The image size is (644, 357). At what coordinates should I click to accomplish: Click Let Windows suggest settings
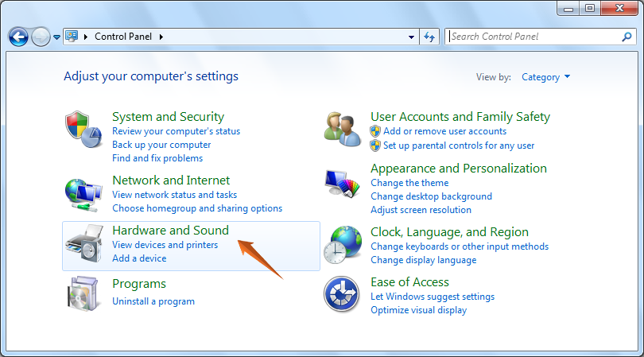pos(433,297)
